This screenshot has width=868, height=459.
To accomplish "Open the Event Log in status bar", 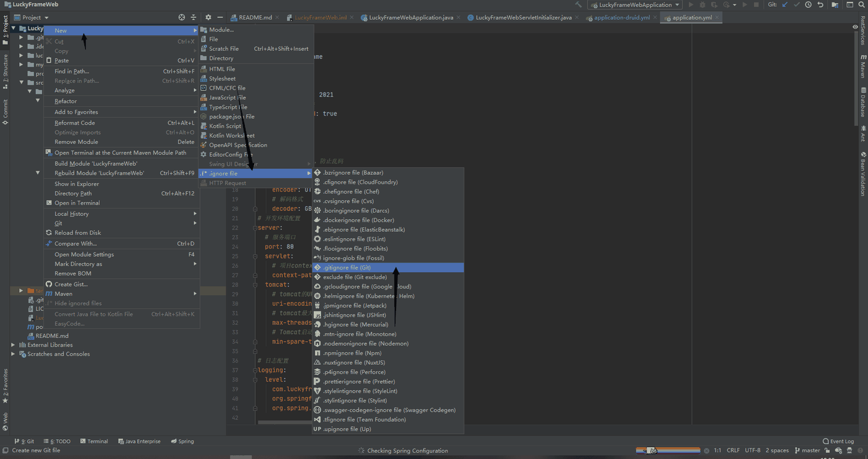I will tap(838, 442).
